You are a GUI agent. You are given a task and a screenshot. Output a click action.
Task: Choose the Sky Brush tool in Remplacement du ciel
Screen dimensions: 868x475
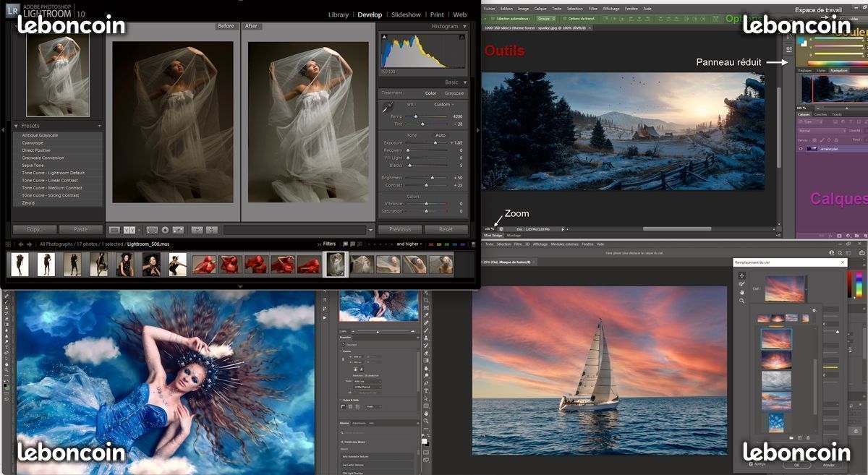(x=741, y=284)
